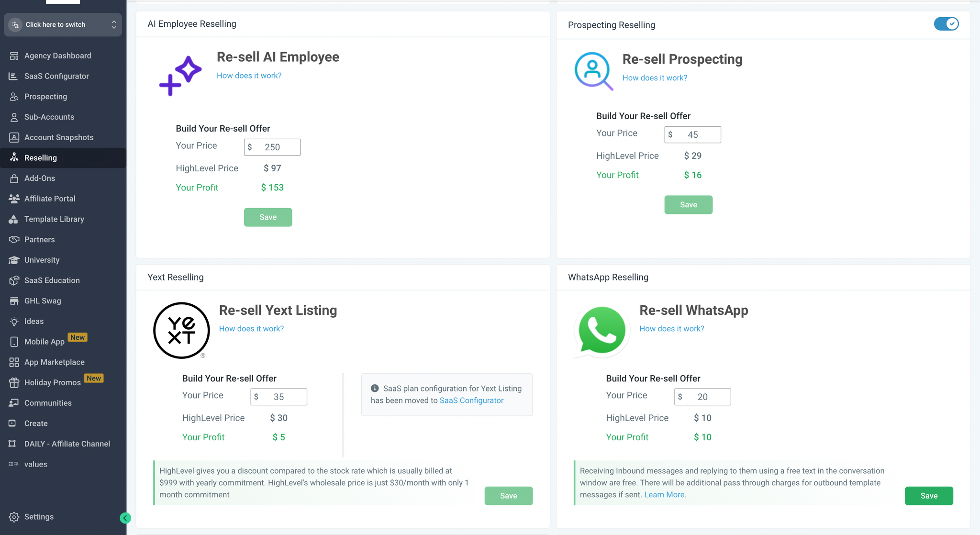Open the Holiday Promos gift icon
The image size is (980, 535).
pos(14,383)
